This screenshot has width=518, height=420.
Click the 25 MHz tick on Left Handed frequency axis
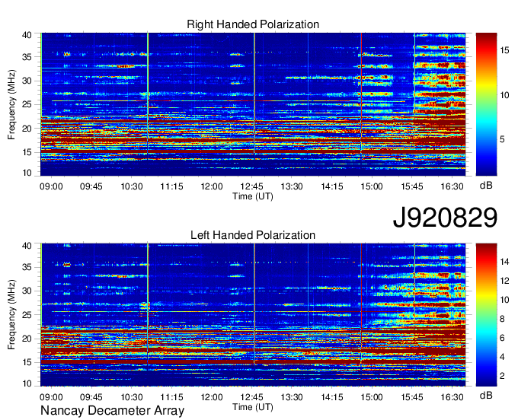coord(27,315)
